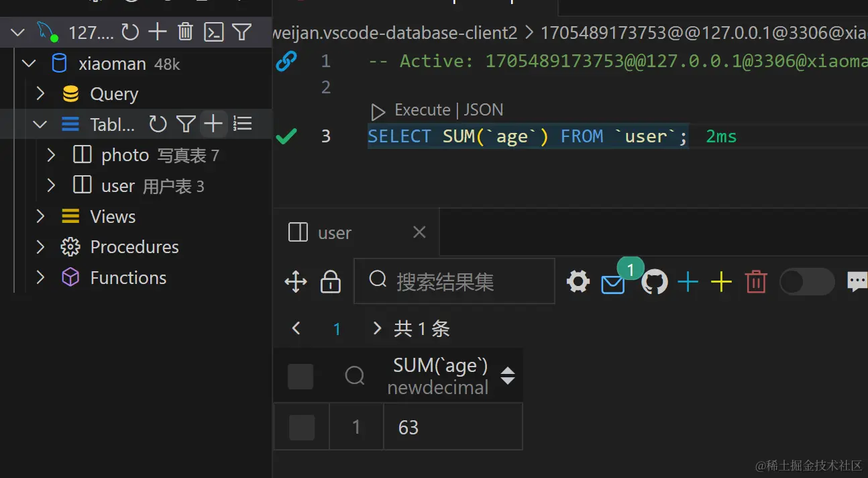Select the Procedures tree item
The width and height of the screenshot is (868, 478).
pos(135,247)
